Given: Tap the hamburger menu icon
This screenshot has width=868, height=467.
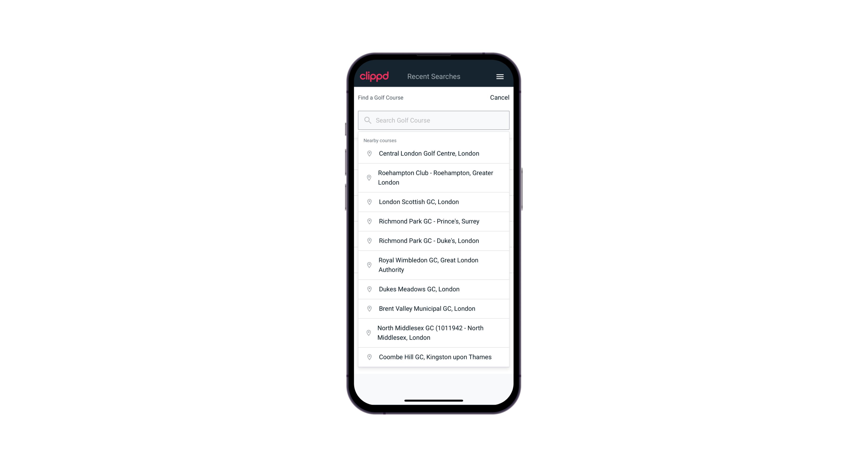Looking at the screenshot, I should click(x=500, y=76).
